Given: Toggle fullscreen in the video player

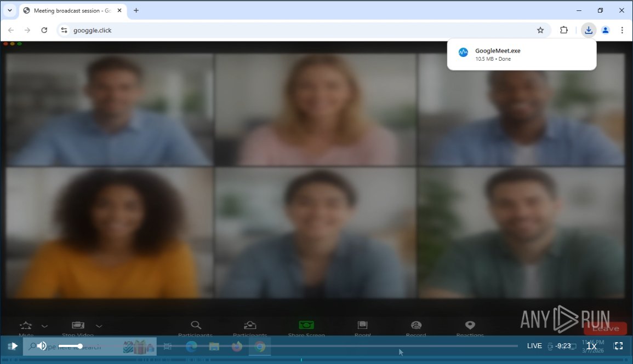Looking at the screenshot, I should click(618, 346).
